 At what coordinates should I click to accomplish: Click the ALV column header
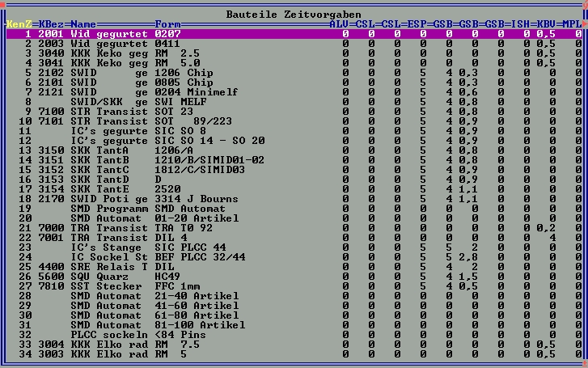coord(341,25)
